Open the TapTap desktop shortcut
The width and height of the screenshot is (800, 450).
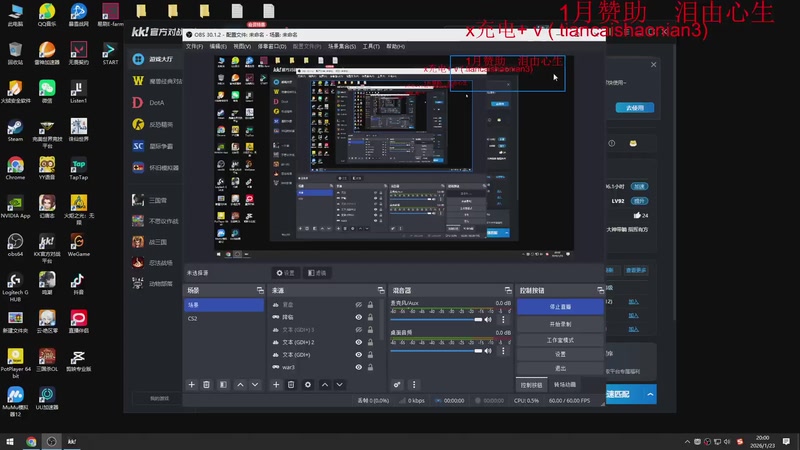(79, 168)
